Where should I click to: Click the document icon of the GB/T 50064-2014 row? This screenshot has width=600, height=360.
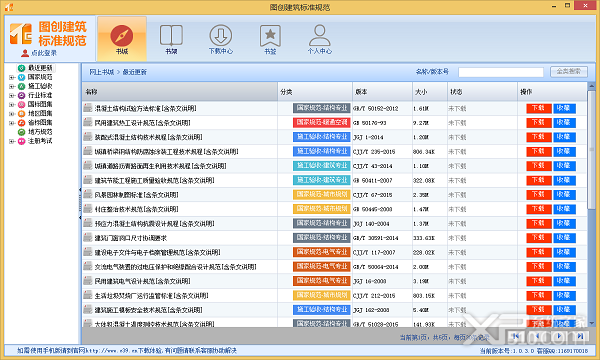pyautogui.click(x=88, y=266)
